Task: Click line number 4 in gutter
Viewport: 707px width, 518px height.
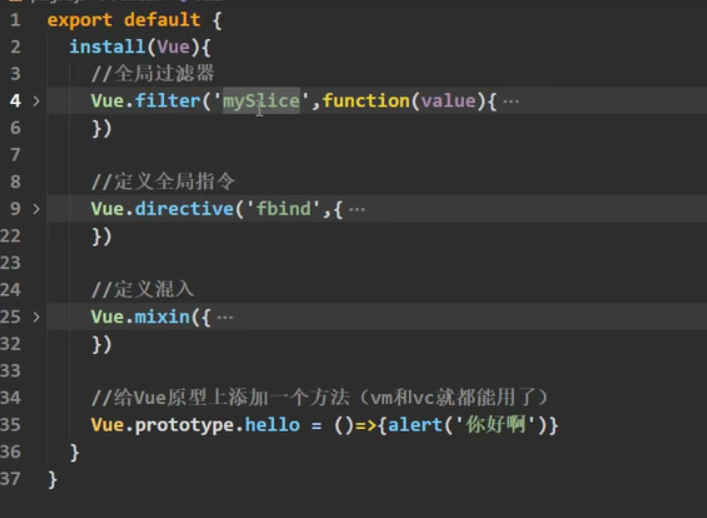Action: [15, 101]
